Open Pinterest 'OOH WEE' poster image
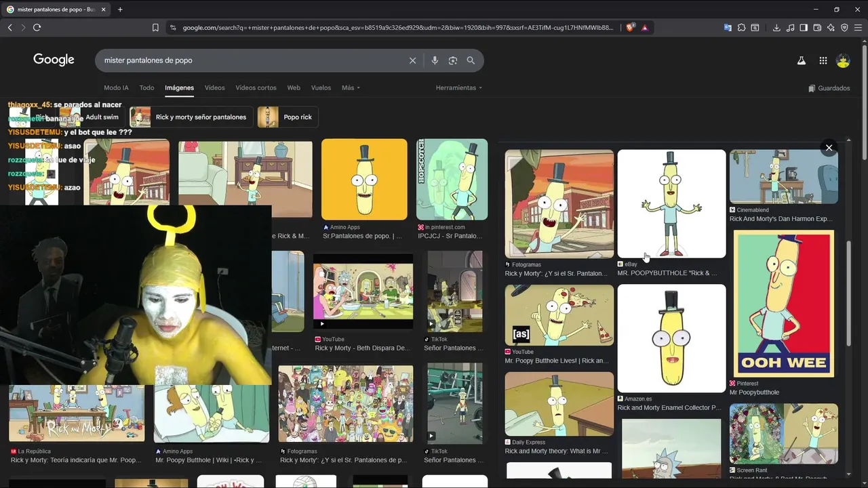Viewport: 868px width, 488px height. (784, 304)
